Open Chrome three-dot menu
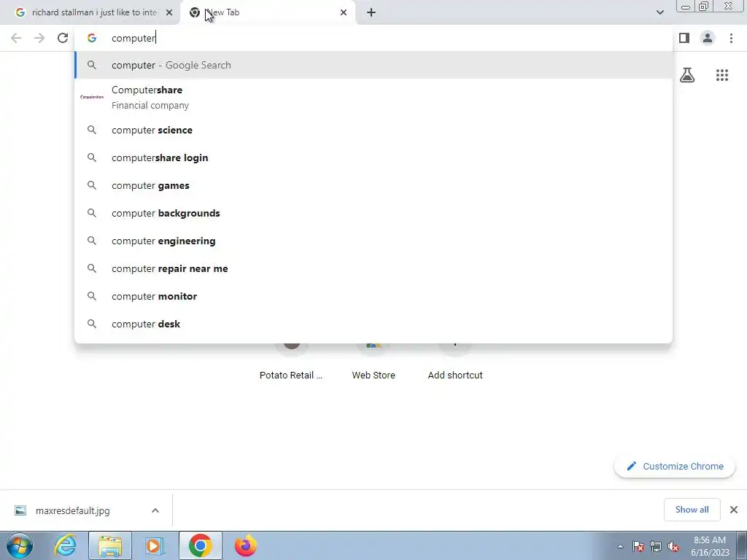Screen dimensions: 747x560 click(x=731, y=38)
